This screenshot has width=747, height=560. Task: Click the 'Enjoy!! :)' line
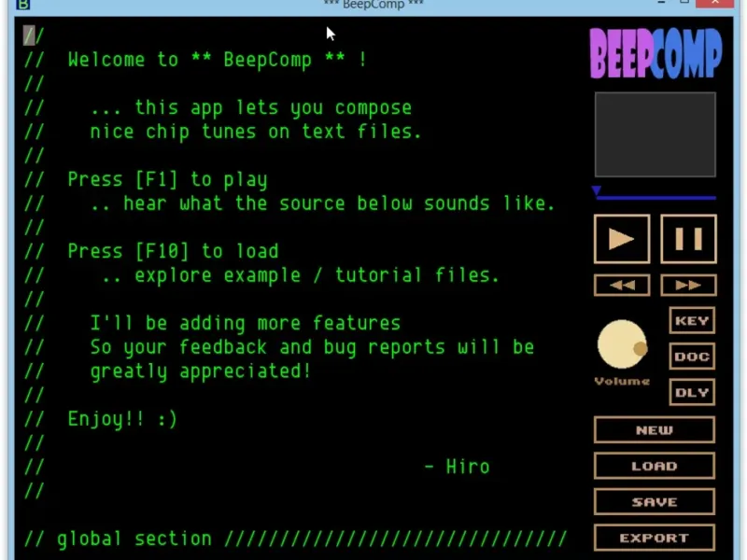(x=122, y=419)
